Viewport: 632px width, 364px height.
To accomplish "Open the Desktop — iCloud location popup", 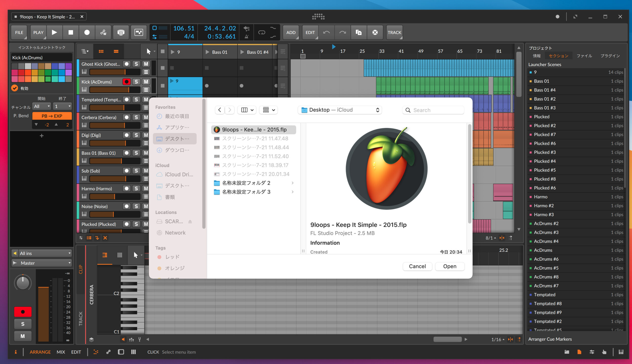I will 340,110.
